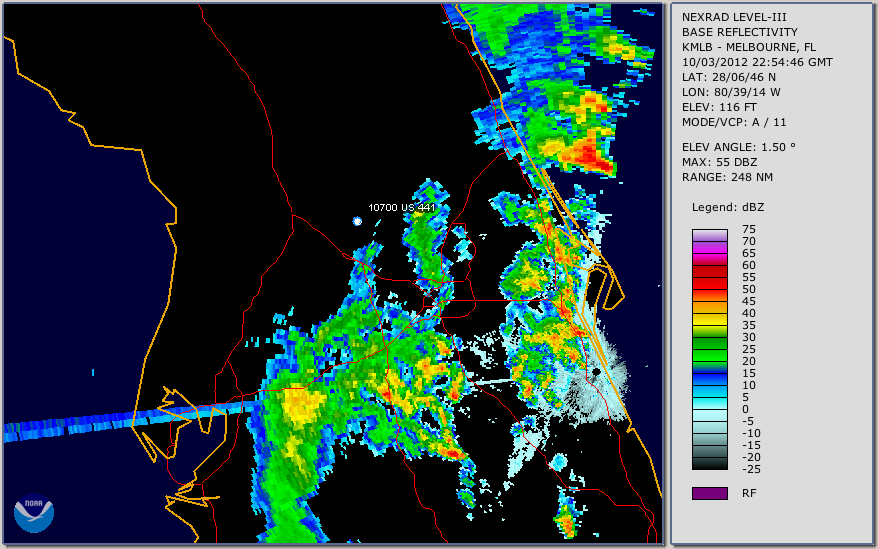Select the timestamp "10/03/2012 22:54:46 GMT"
The image size is (878, 549).
(757, 62)
